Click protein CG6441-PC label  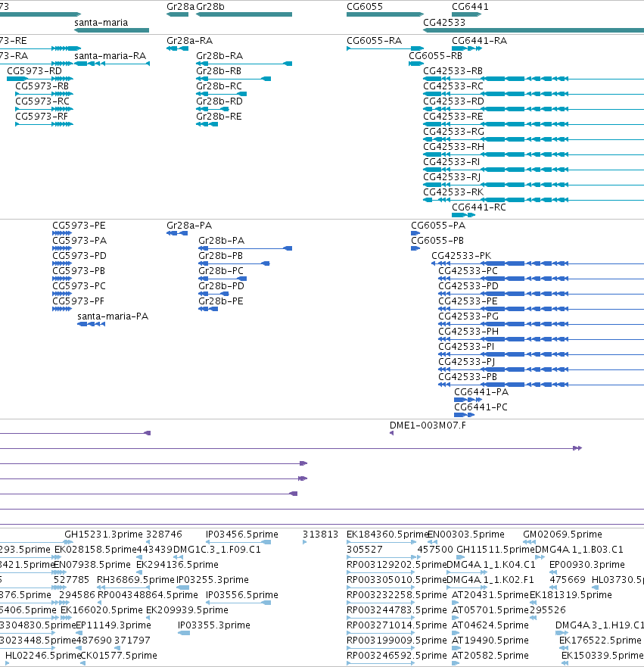(481, 407)
